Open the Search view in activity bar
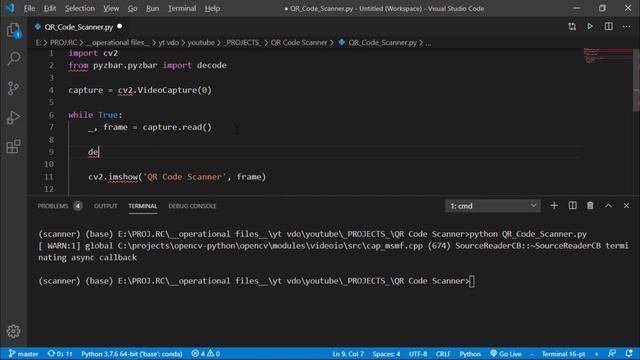 click(x=13, y=58)
